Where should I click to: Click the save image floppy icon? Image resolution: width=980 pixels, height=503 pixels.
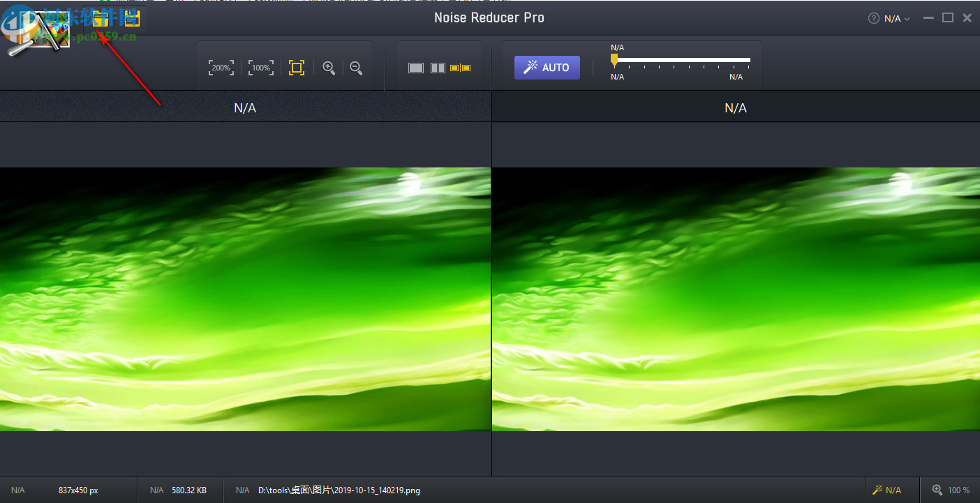[132, 18]
